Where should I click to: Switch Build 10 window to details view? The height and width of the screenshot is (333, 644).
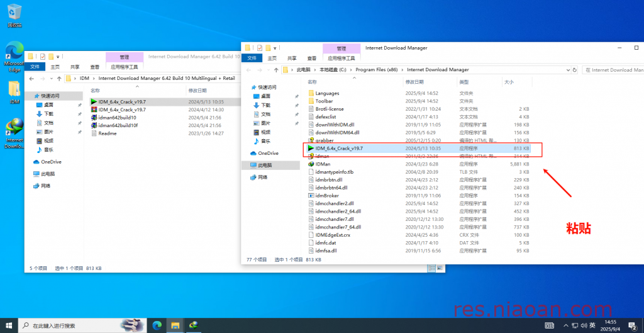point(431,268)
